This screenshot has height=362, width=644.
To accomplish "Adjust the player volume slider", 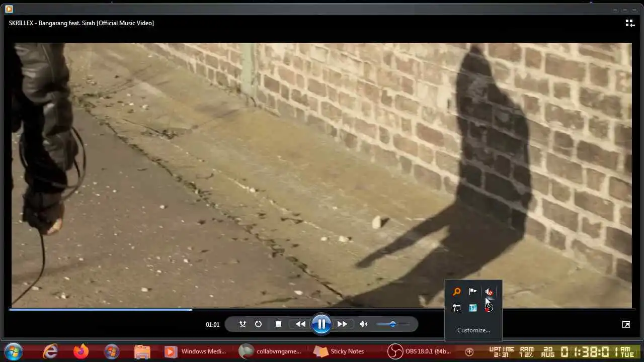I will coord(392,324).
